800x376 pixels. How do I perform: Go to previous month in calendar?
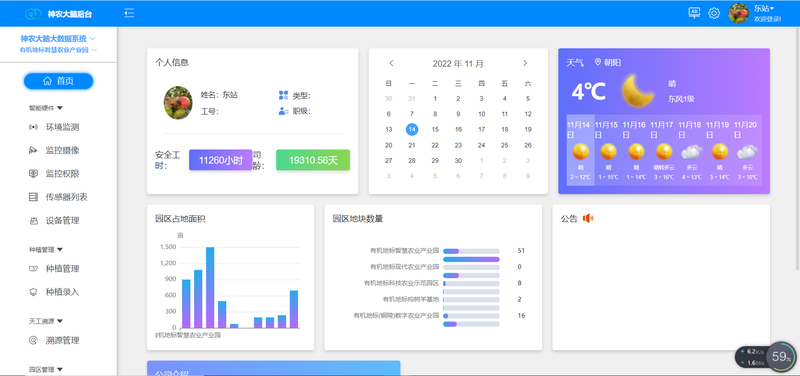click(391, 63)
